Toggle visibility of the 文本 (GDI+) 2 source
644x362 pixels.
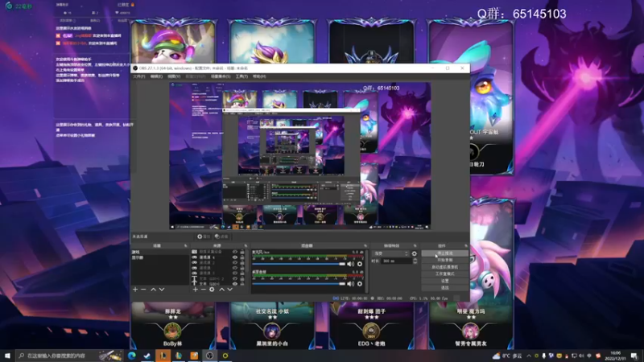coord(235,278)
